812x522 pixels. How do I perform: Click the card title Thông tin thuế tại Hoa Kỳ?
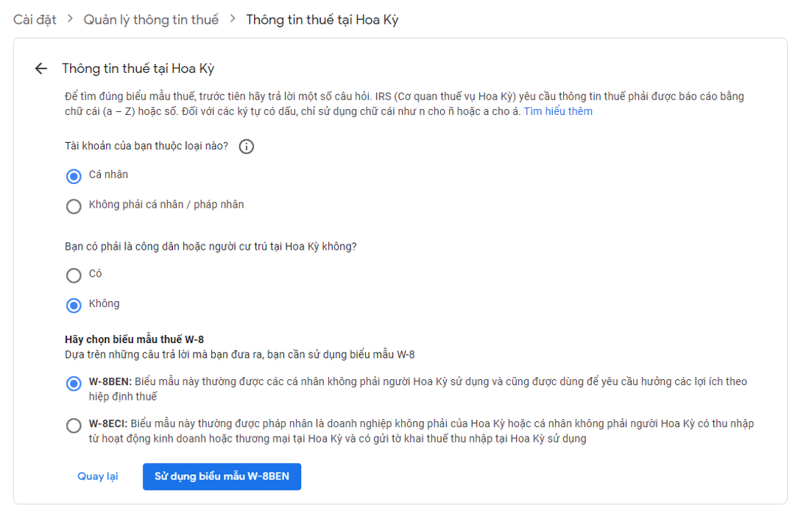(138, 68)
